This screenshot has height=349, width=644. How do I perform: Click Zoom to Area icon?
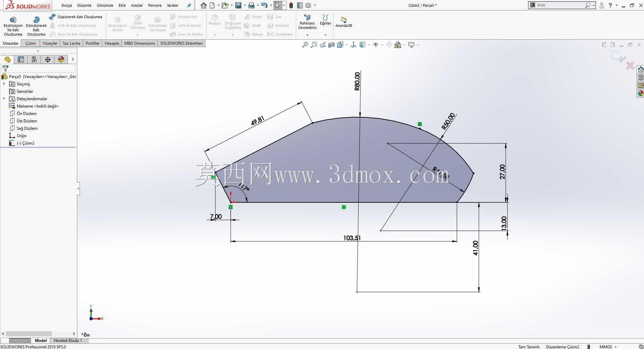pos(314,45)
